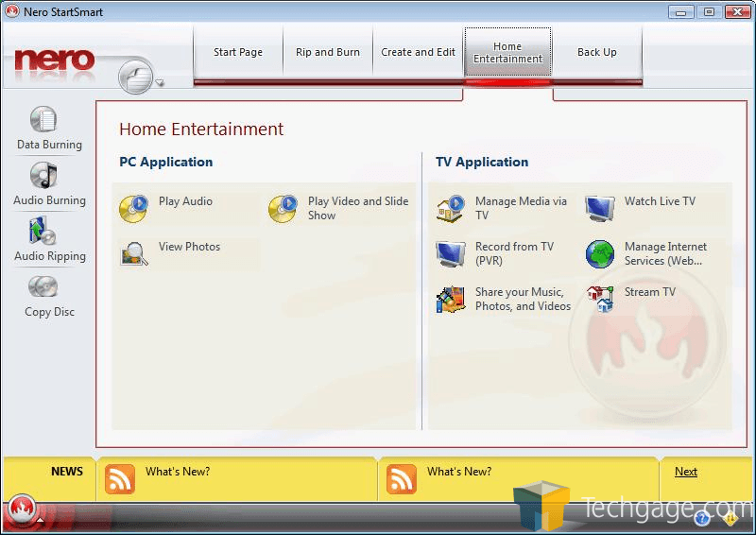This screenshot has width=756, height=535.
Task: Click Share your Music, Photos, and Videos icon
Action: (x=451, y=299)
